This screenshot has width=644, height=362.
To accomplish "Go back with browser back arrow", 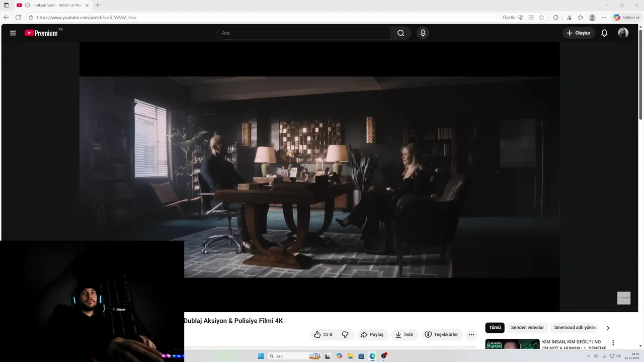I will click(x=6, y=18).
